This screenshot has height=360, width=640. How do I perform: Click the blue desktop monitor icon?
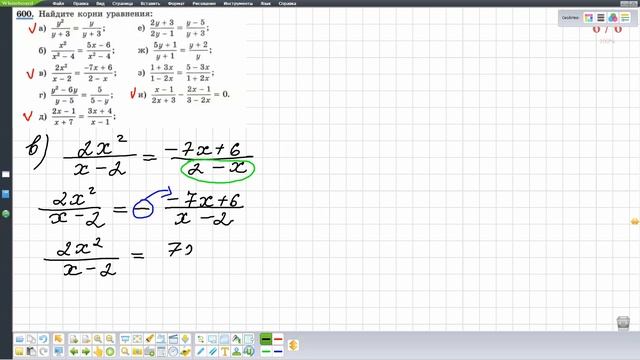pyautogui.click(x=58, y=351)
